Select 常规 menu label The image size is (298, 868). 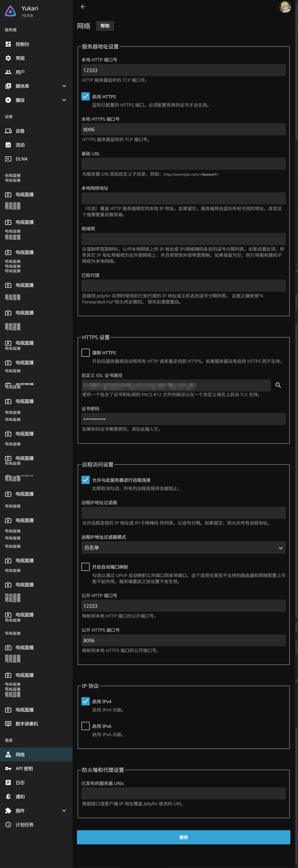tap(20, 58)
